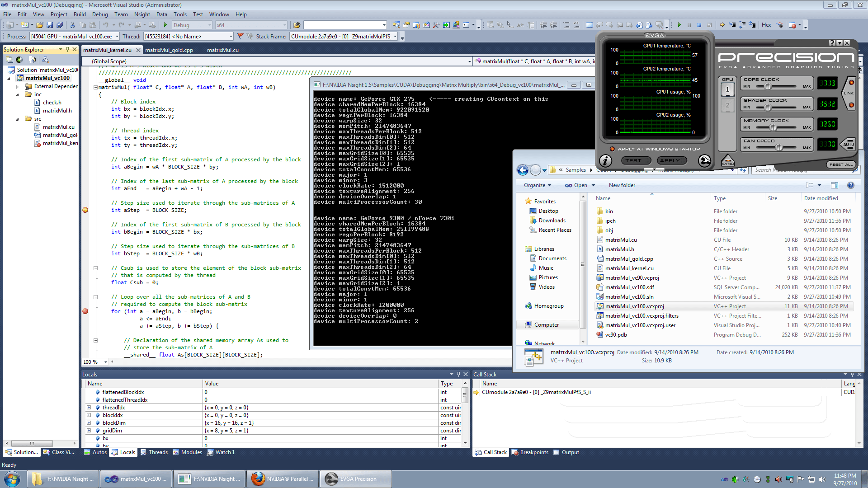Expand the gridDim variable in Locals
The width and height of the screenshot is (868, 488).
89,430
